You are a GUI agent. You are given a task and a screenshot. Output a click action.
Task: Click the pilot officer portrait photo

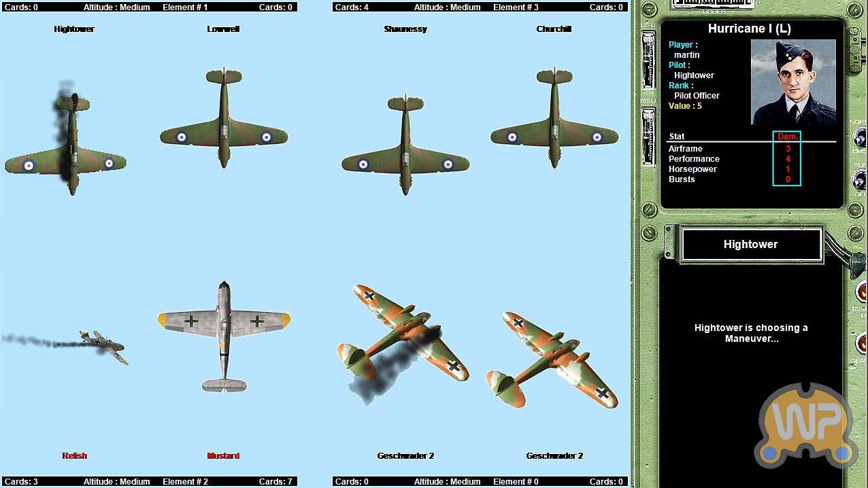tap(793, 82)
